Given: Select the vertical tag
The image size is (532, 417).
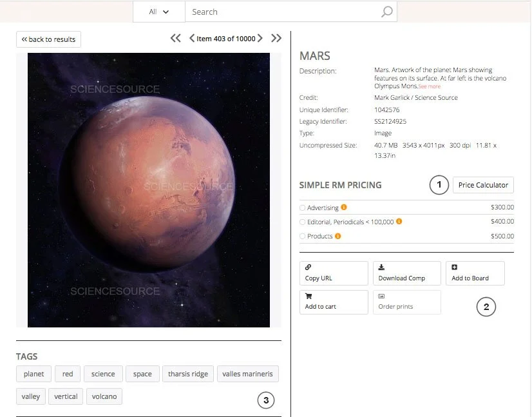Looking at the screenshot, I should click(x=66, y=396).
